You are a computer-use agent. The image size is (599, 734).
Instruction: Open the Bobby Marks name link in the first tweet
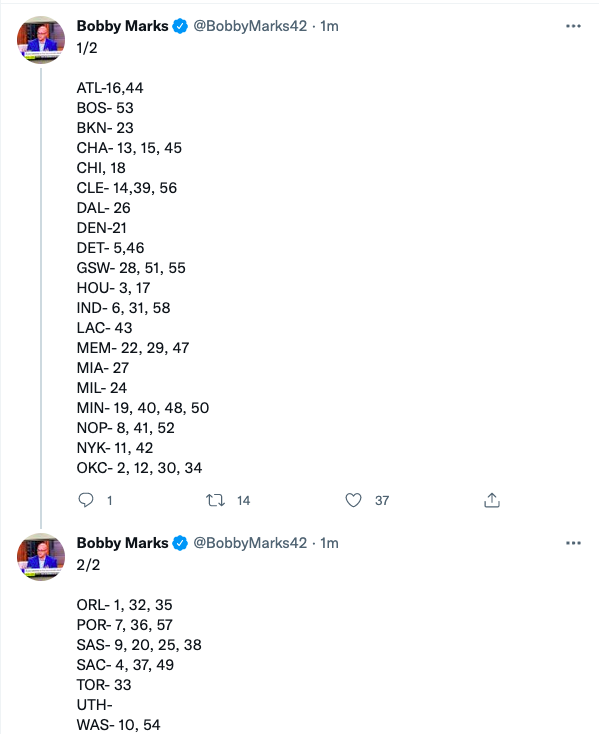point(122,26)
